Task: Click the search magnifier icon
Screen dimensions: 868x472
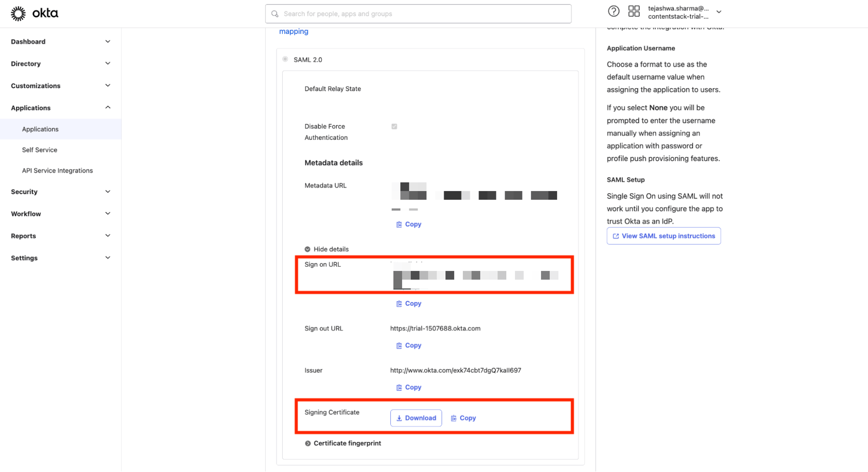Action: coord(275,14)
